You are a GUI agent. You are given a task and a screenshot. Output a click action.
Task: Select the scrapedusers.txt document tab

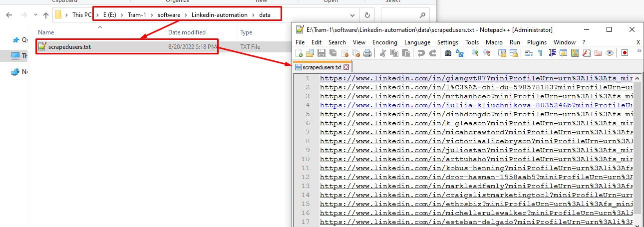(x=322, y=67)
